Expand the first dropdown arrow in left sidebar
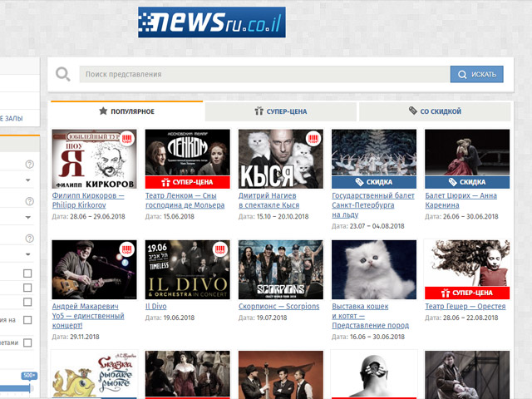The image size is (532, 399). point(28,180)
